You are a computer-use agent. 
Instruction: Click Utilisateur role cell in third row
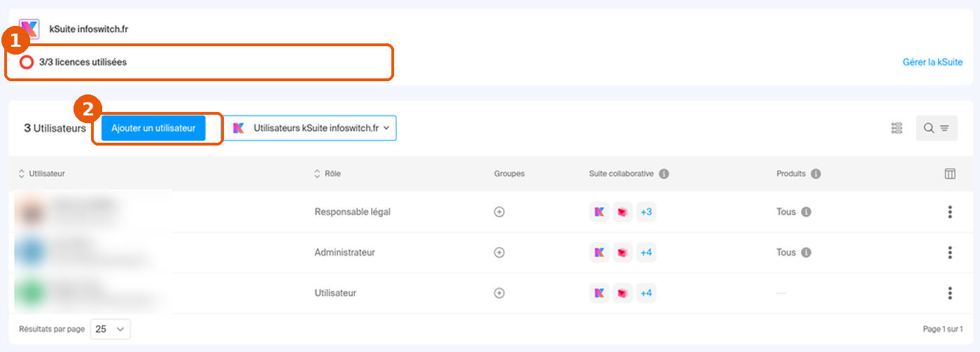(x=335, y=293)
